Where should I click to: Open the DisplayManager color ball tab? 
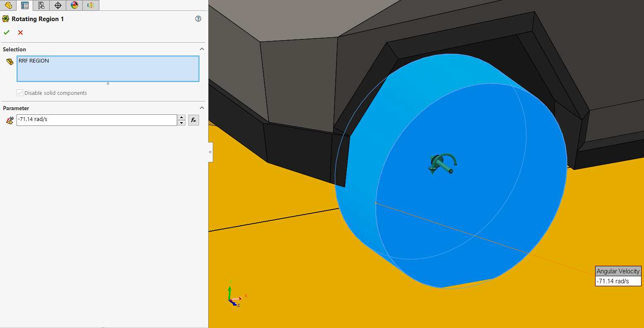74,5
